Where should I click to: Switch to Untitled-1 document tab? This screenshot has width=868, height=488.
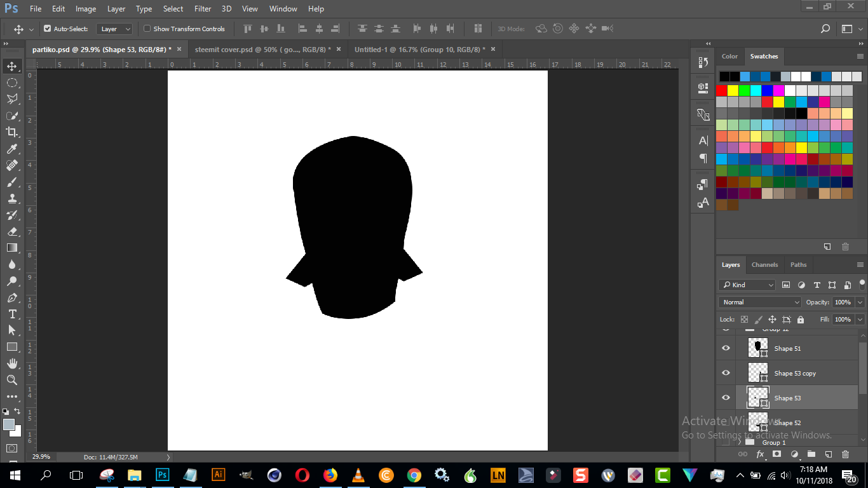(x=419, y=49)
